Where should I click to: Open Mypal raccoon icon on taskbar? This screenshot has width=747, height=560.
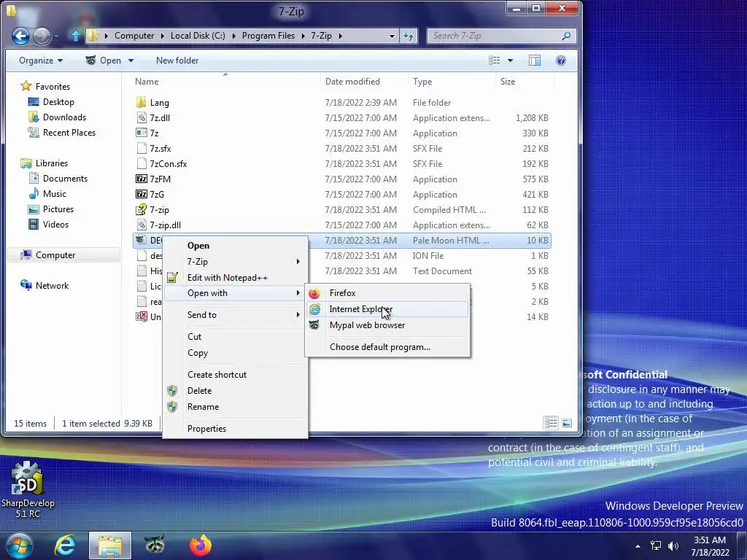[x=155, y=545]
